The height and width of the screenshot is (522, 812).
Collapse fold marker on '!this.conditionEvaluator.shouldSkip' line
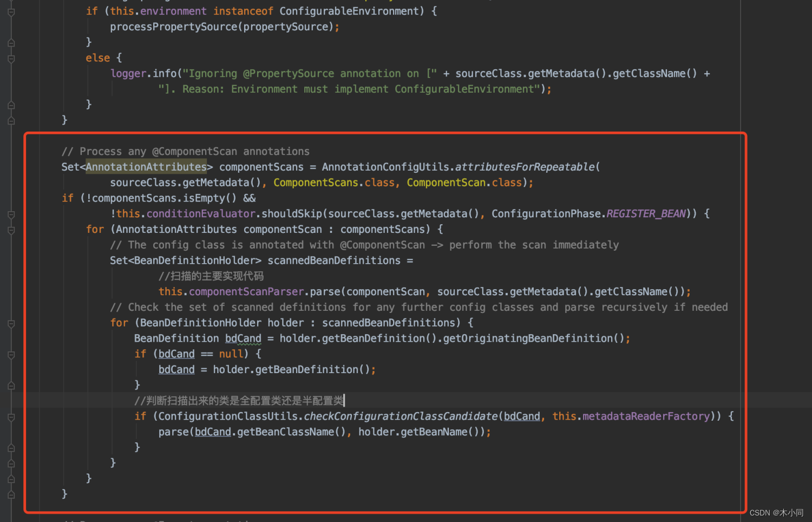[x=11, y=214]
